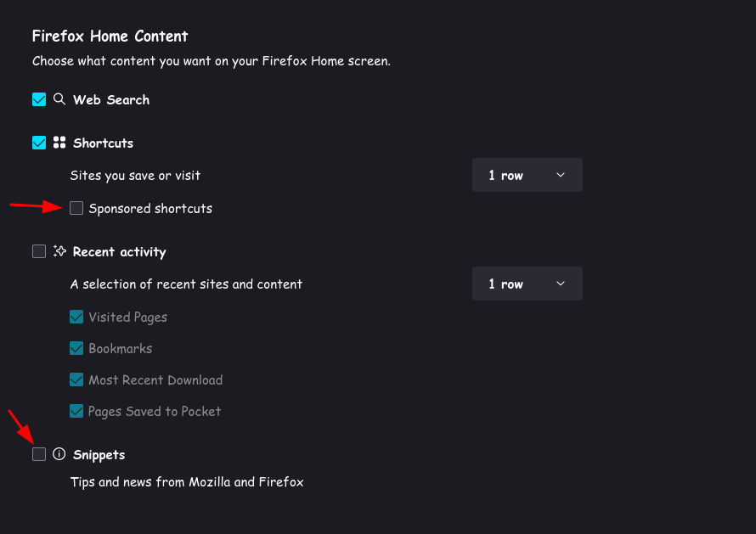Screen dimensions: 756x534
Task: Toggle the Bookmarks checkbox
Action: click(76, 348)
